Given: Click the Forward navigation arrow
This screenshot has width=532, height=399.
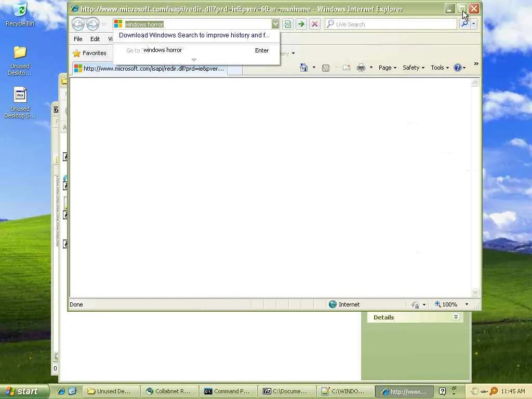Looking at the screenshot, I should click(x=92, y=24).
